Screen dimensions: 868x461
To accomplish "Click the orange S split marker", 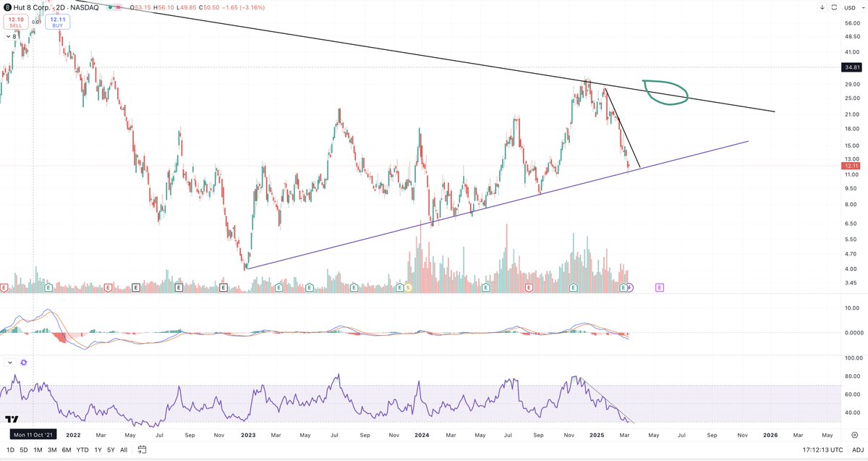I will tap(408, 287).
